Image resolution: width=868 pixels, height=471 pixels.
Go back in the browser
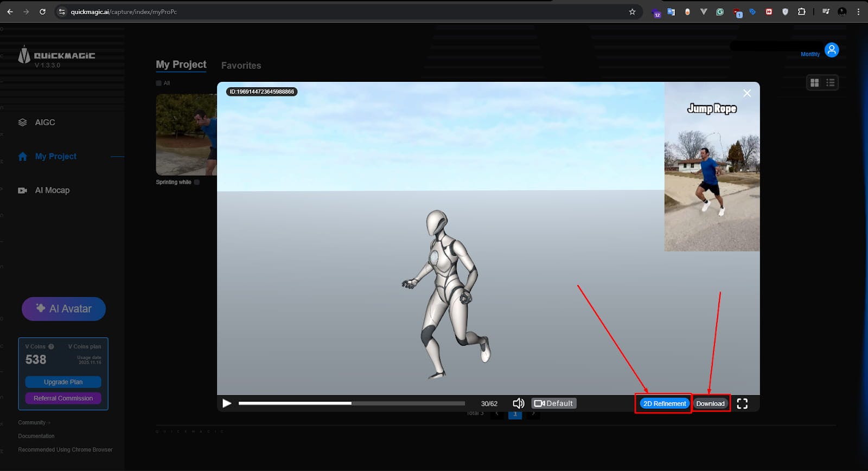10,11
